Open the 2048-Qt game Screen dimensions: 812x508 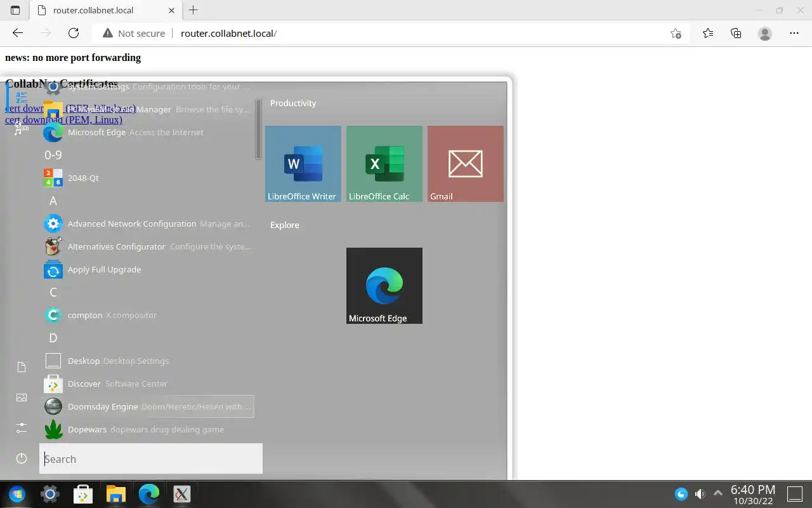tap(148, 178)
